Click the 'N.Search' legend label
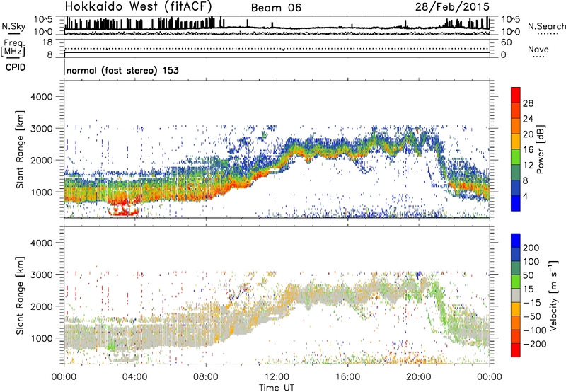566x392 pixels. point(546,26)
